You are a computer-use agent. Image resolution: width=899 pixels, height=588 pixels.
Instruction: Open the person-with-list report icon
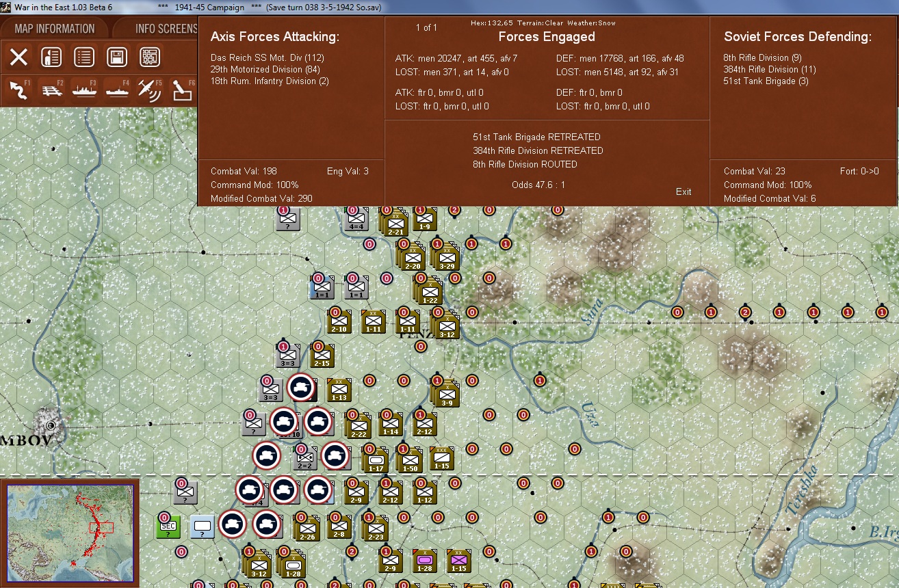51,57
